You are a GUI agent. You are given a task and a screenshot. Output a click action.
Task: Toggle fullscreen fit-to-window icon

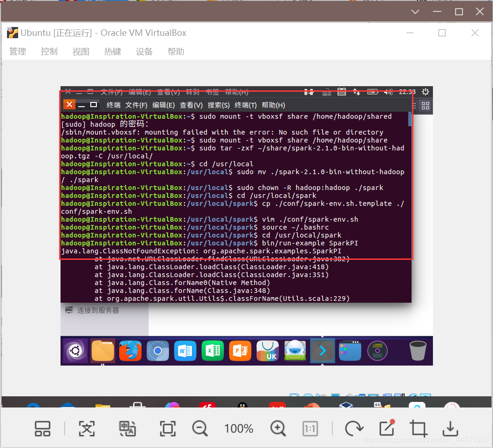168,428
